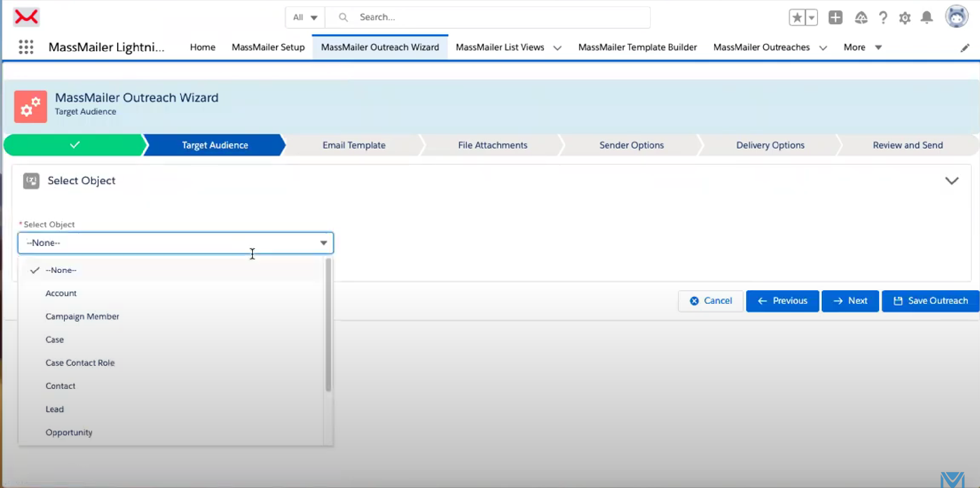Click the Select Object section icon
Screen dimensions: 980x488
[x=31, y=181]
